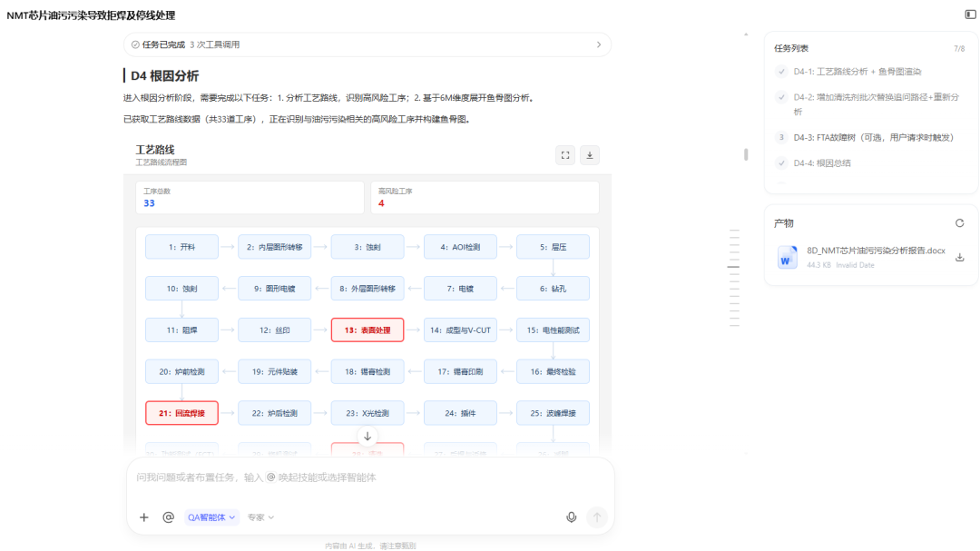
Task: Select process node 19: 元件贴装
Action: [274, 371]
